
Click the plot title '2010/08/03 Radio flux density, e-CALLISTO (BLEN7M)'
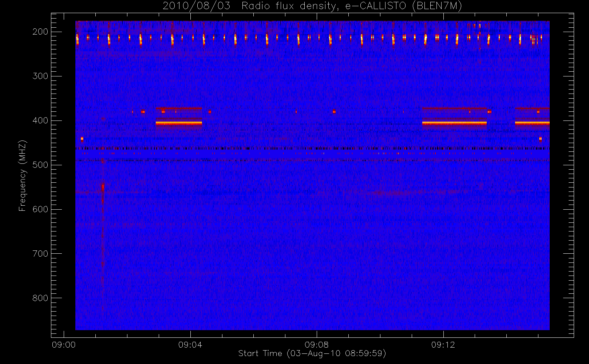tap(312, 6)
